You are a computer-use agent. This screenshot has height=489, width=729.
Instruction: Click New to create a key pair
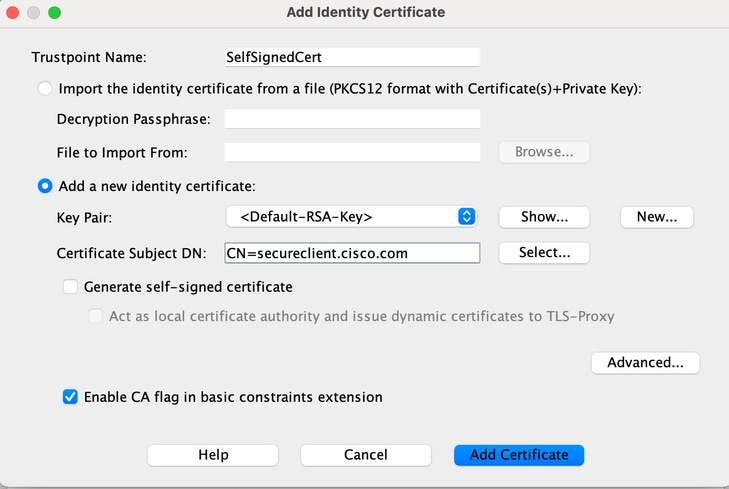pos(657,217)
